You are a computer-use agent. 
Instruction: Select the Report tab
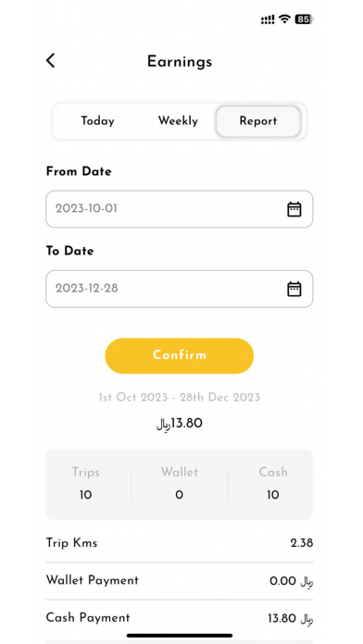tap(258, 121)
